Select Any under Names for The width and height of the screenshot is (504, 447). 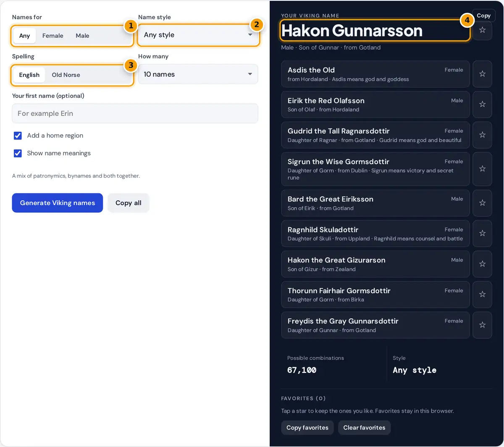[24, 36]
